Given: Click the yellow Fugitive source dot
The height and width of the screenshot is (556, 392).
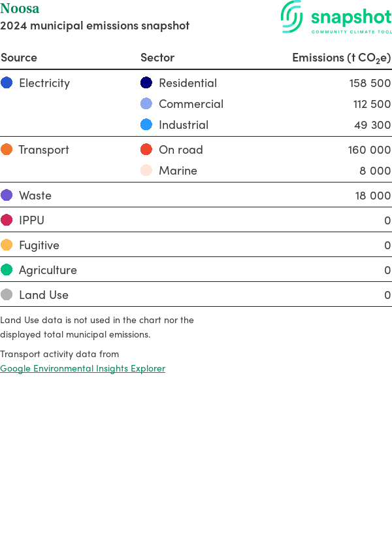Looking at the screenshot, I should click(7, 245).
